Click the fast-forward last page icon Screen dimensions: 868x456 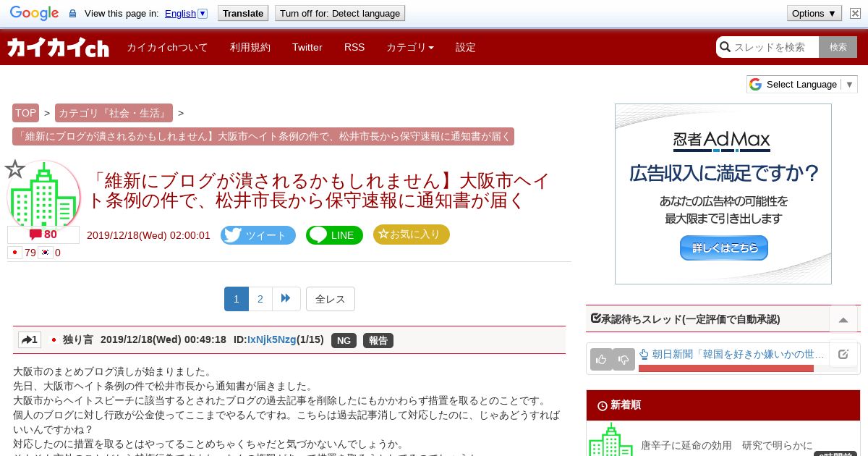click(x=286, y=299)
